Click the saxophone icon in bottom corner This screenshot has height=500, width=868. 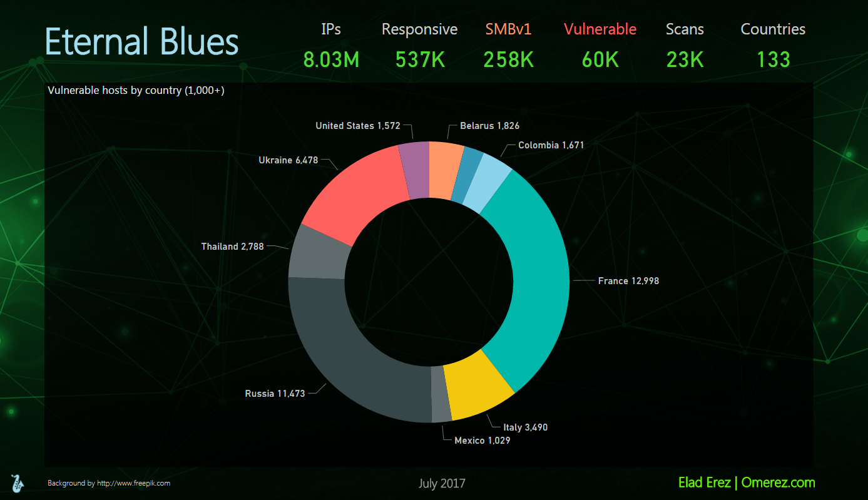[17, 482]
